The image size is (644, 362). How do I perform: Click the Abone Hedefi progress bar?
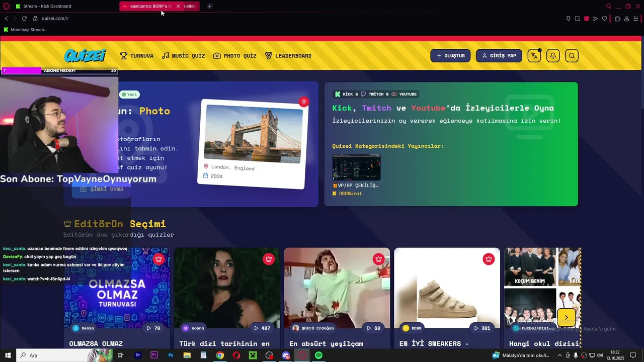coord(60,71)
